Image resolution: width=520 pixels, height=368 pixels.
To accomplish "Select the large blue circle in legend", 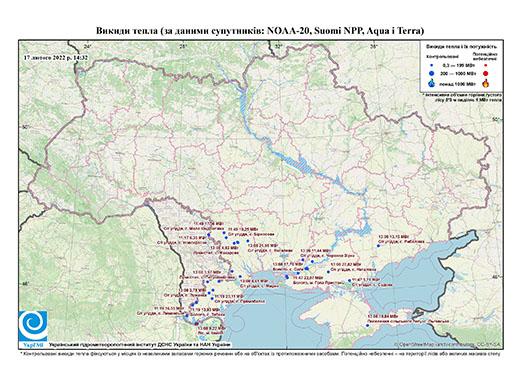I will [x=432, y=73].
